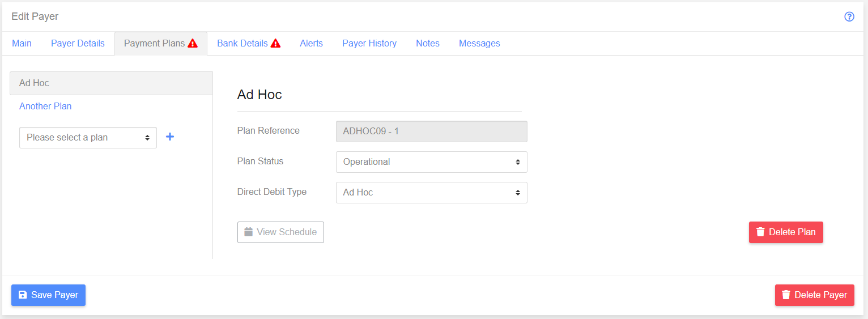868x319 pixels.
Task: Click the Delete Payer button
Action: click(x=814, y=295)
